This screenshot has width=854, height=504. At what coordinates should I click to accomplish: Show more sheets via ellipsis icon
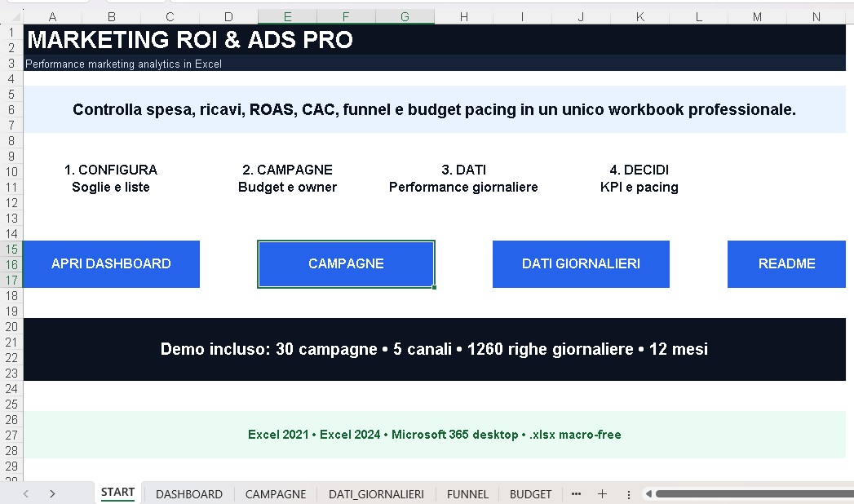[x=576, y=494]
